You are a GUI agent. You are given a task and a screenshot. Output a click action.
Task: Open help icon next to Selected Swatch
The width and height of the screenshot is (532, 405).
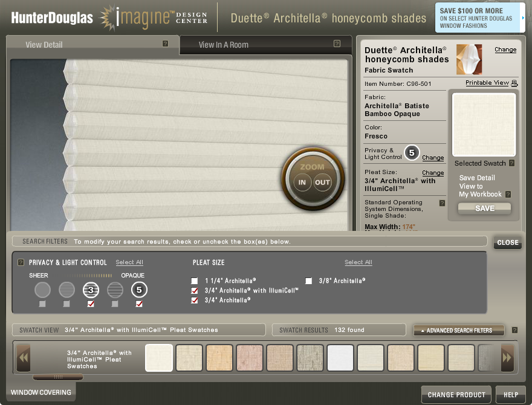[x=512, y=163]
